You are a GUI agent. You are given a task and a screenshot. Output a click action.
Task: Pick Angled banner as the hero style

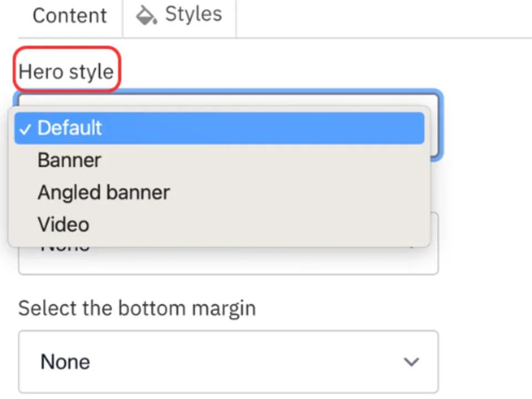103,192
